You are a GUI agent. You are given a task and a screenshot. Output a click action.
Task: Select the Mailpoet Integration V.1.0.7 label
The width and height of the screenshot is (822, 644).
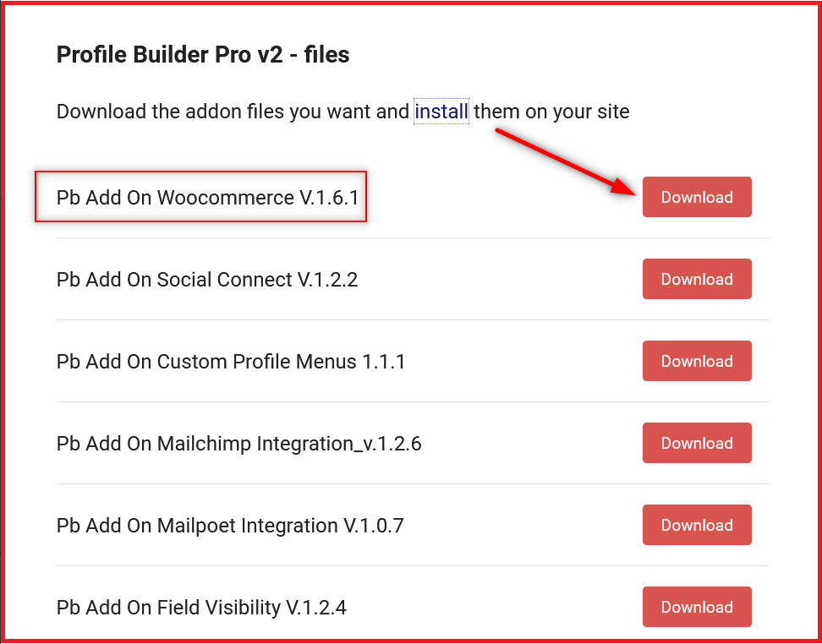point(230,526)
